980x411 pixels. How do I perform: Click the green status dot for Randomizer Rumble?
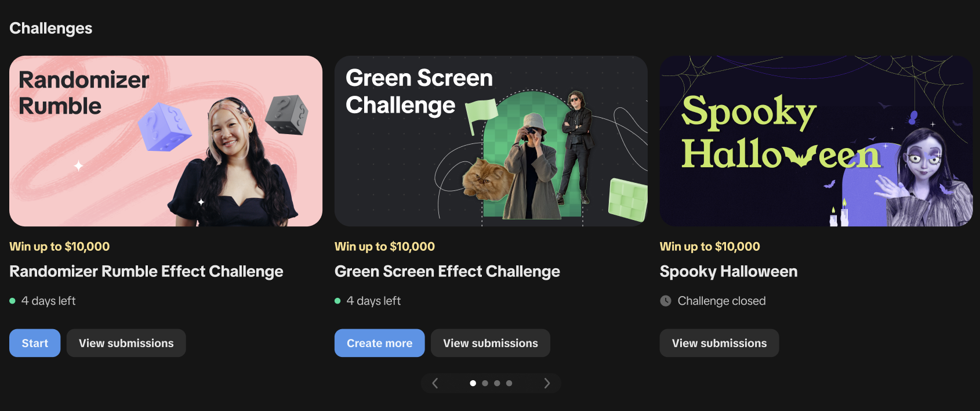click(x=12, y=301)
